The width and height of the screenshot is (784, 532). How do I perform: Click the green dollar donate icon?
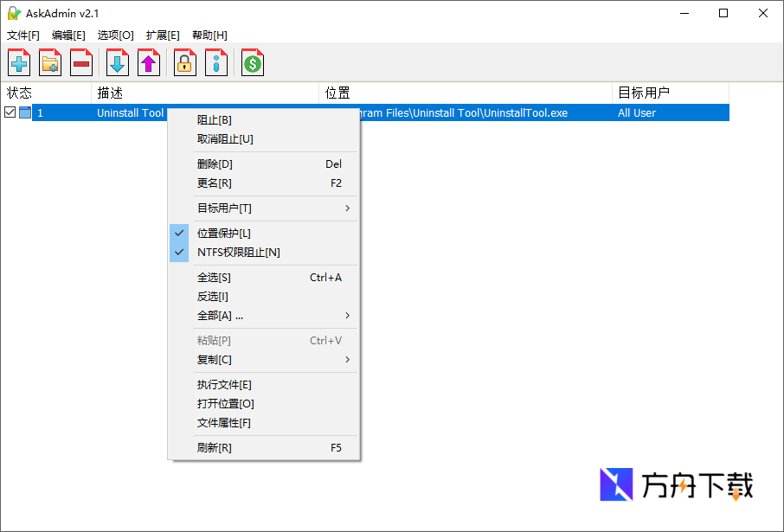click(252, 62)
